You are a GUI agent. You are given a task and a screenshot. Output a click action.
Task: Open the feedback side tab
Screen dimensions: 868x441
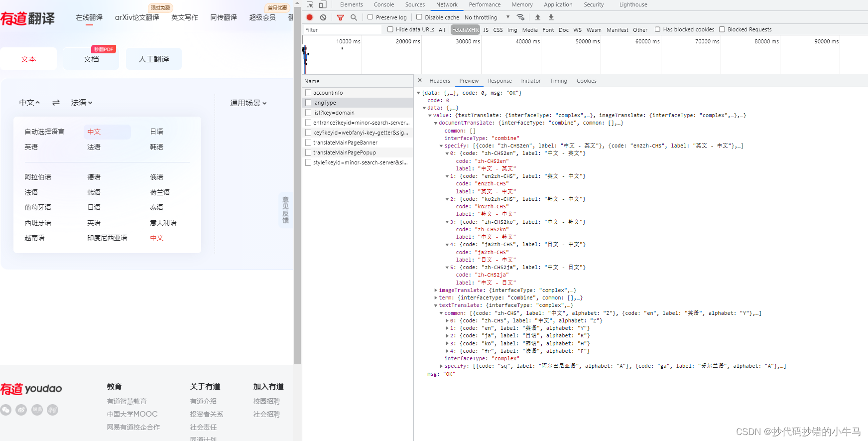(285, 210)
